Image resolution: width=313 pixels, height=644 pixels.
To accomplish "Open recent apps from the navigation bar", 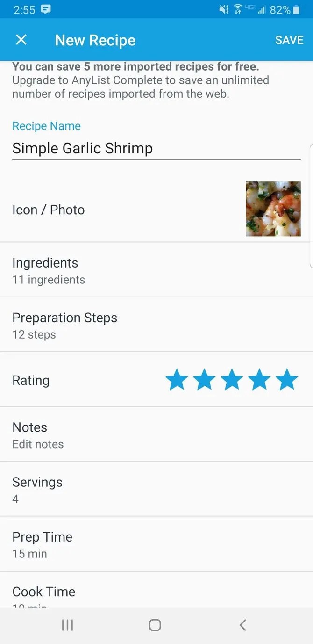I will tap(67, 625).
